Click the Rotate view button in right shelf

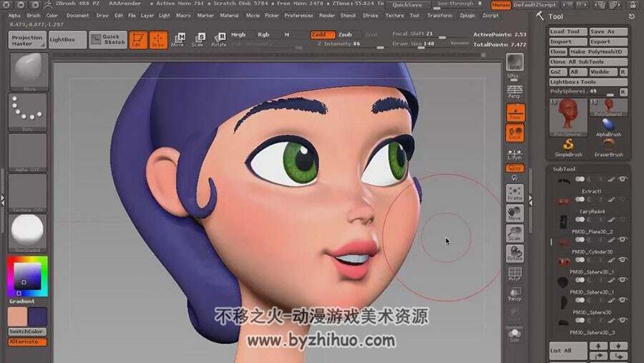click(x=514, y=253)
